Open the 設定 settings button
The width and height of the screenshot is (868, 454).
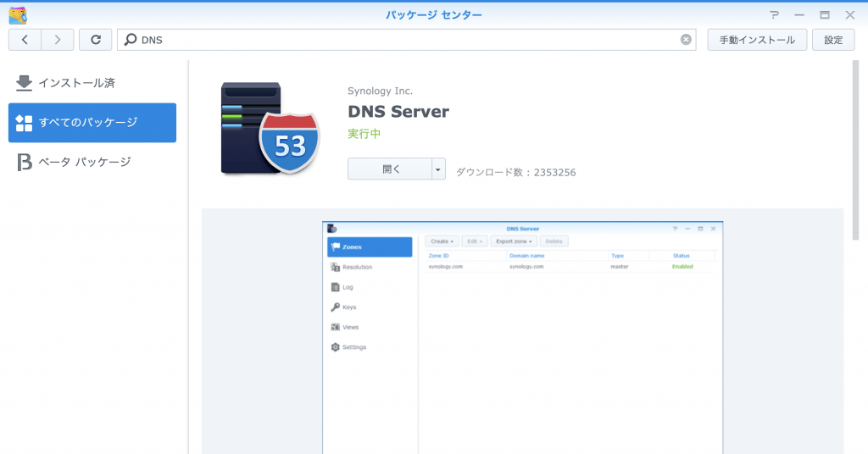(x=833, y=40)
